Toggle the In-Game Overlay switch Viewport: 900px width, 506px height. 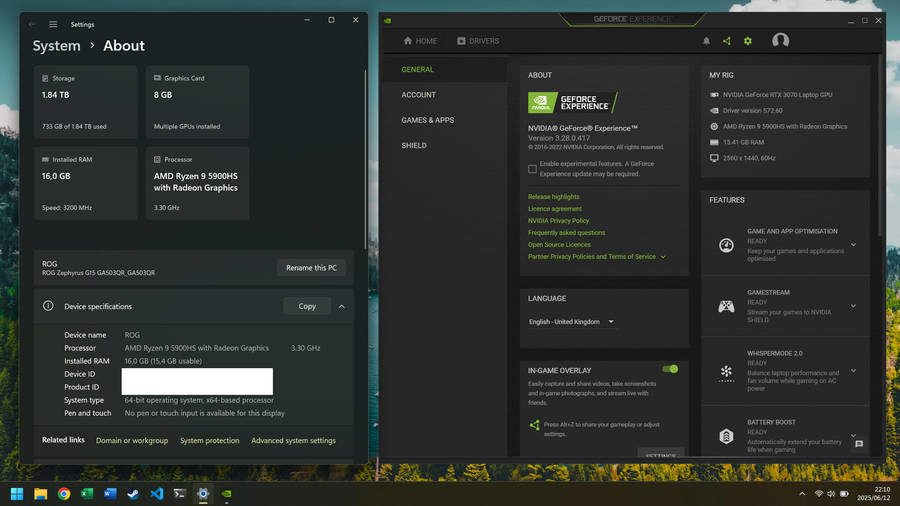[670, 369]
